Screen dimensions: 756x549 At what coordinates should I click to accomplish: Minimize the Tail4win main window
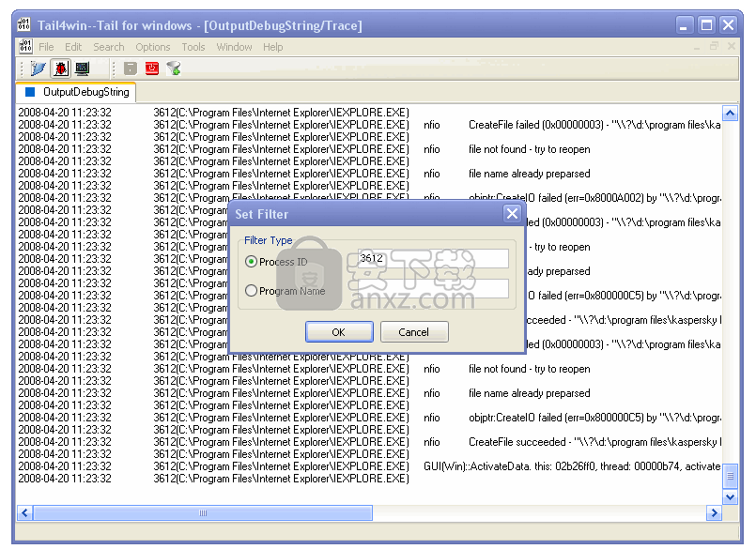(684, 24)
